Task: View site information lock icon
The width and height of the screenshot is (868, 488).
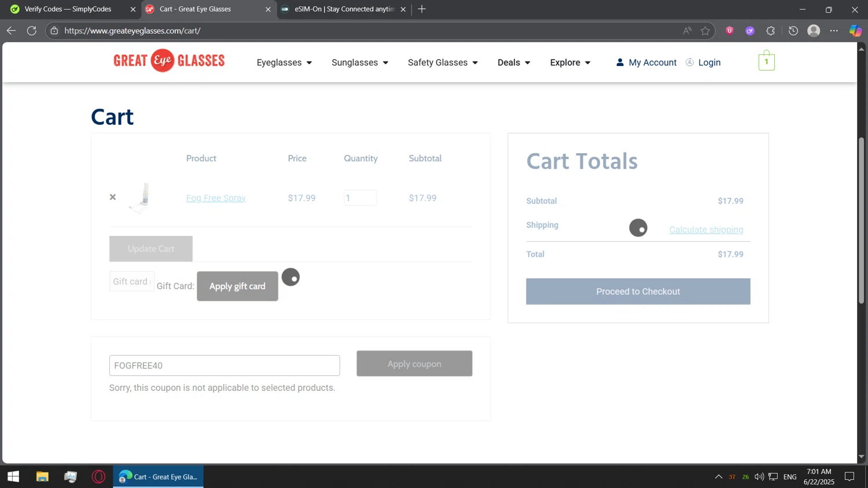Action: (x=54, y=31)
